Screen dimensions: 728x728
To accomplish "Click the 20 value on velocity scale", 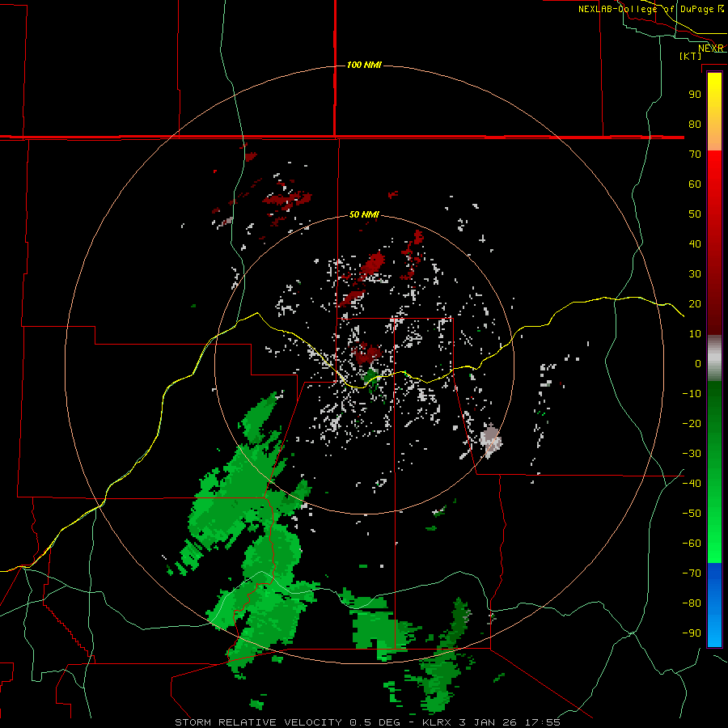I will click(695, 303).
